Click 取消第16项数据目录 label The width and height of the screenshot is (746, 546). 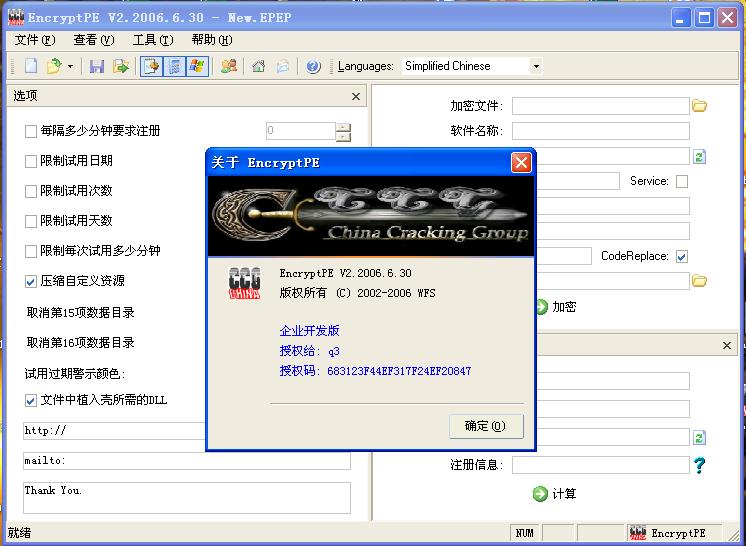[80, 342]
